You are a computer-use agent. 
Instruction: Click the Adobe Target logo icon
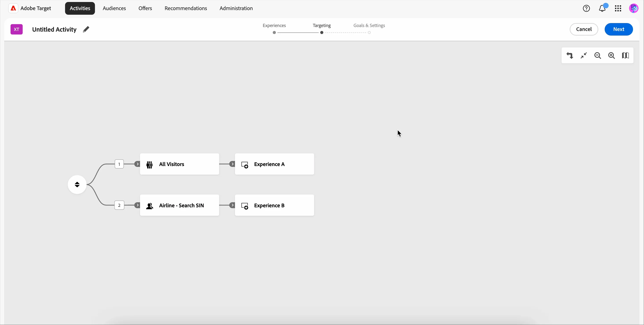(13, 8)
